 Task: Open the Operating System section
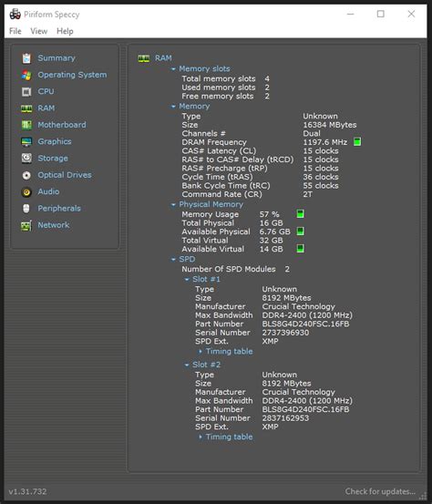pos(72,75)
